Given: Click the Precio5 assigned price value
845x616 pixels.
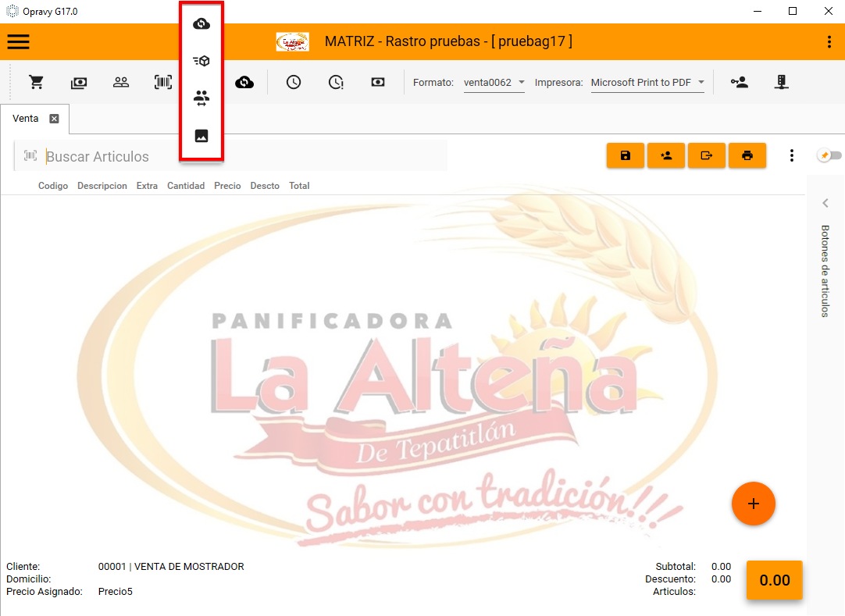Looking at the screenshot, I should click(x=116, y=591).
